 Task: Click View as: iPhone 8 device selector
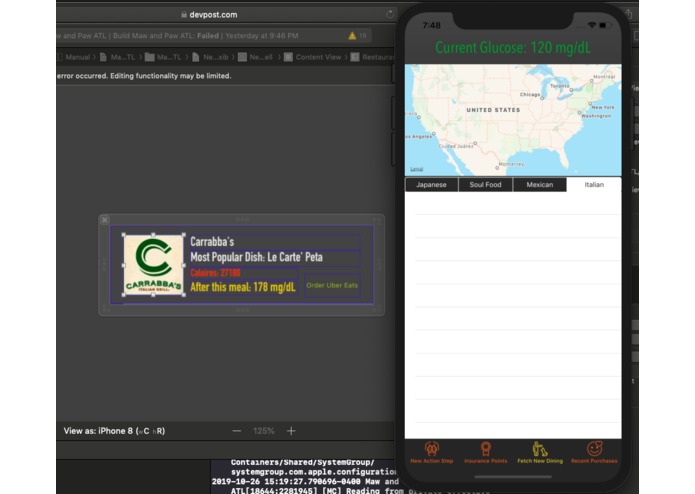click(114, 431)
